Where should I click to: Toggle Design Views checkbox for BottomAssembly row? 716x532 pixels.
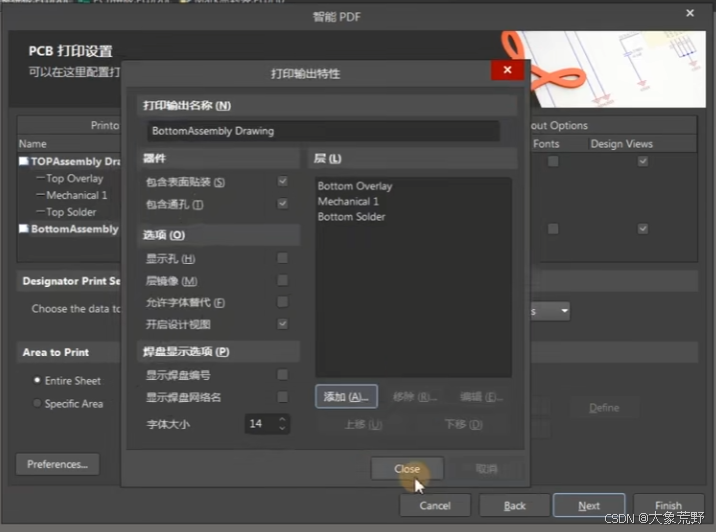pos(642,228)
